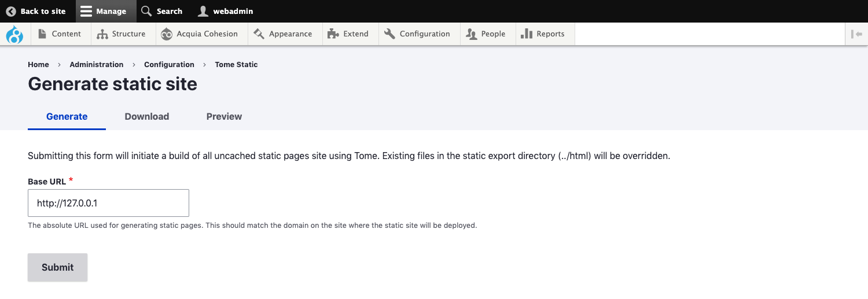The width and height of the screenshot is (868, 299).
Task: Switch to the Download tab
Action: coord(147,116)
